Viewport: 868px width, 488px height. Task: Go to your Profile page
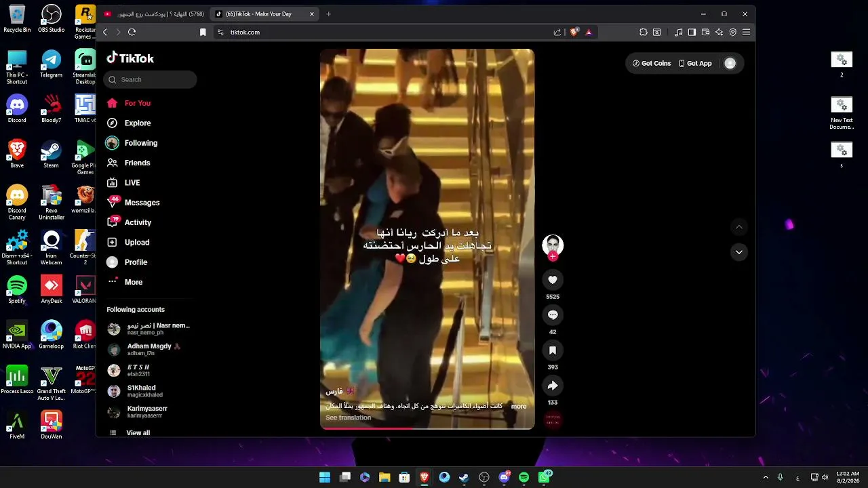127,262
